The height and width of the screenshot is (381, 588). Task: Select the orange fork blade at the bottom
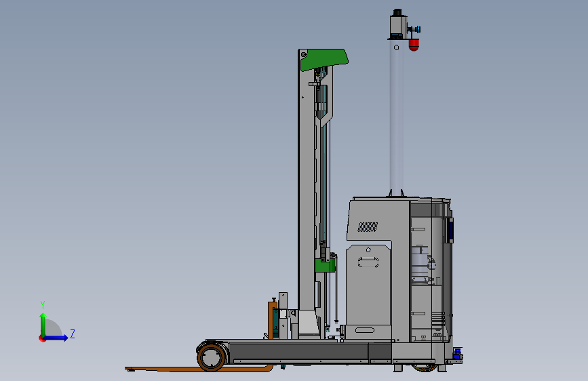click(199, 369)
